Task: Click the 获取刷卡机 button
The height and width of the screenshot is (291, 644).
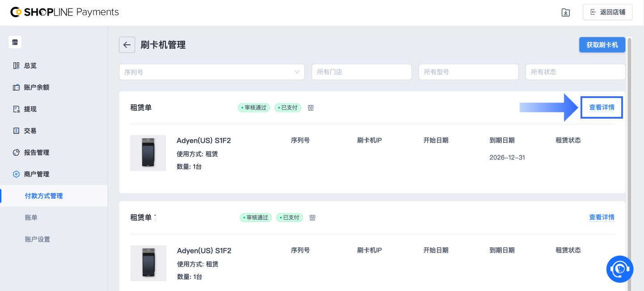Action: (602, 45)
